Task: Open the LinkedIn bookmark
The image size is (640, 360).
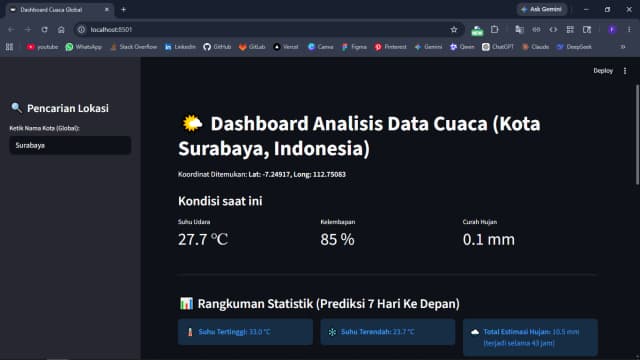Action: coord(180,47)
